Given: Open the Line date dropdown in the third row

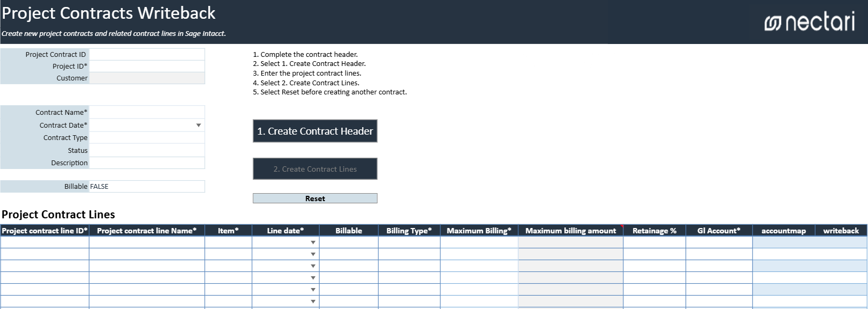Looking at the screenshot, I should coord(313,266).
